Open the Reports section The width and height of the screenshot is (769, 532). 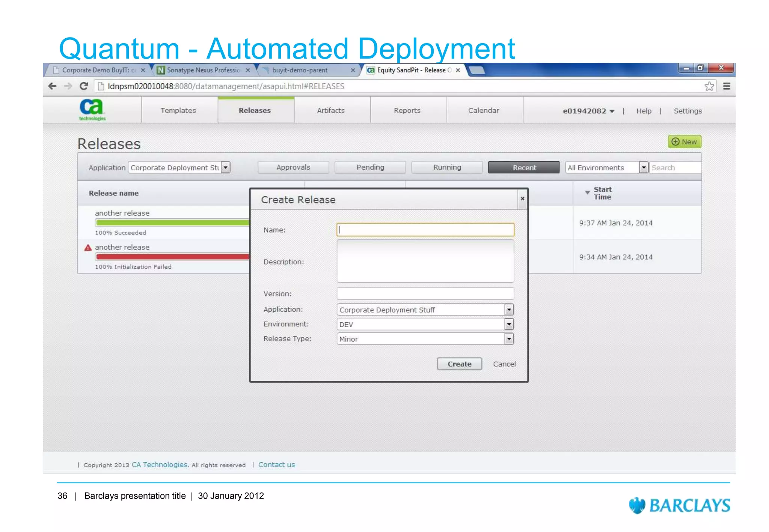point(407,110)
